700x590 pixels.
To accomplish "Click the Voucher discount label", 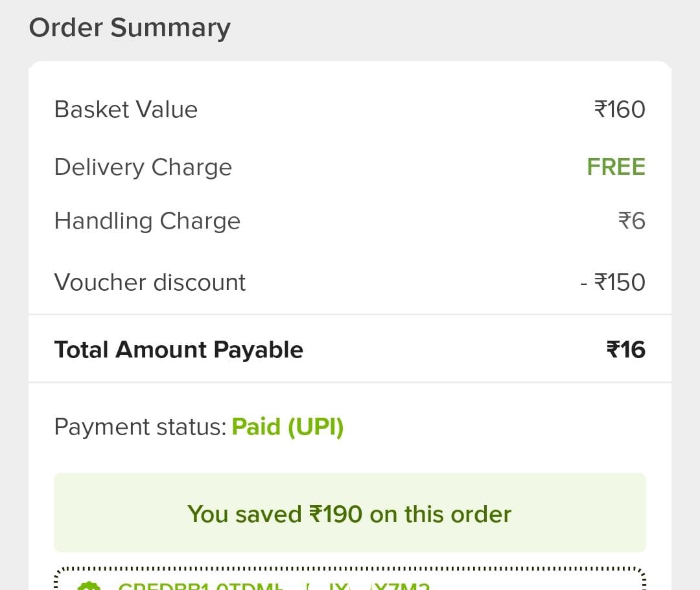I will (150, 282).
